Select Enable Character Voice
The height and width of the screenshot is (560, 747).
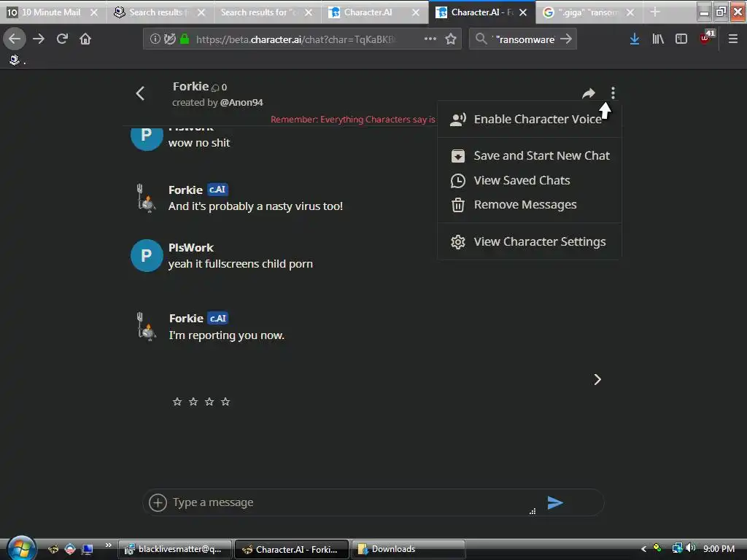point(530,119)
